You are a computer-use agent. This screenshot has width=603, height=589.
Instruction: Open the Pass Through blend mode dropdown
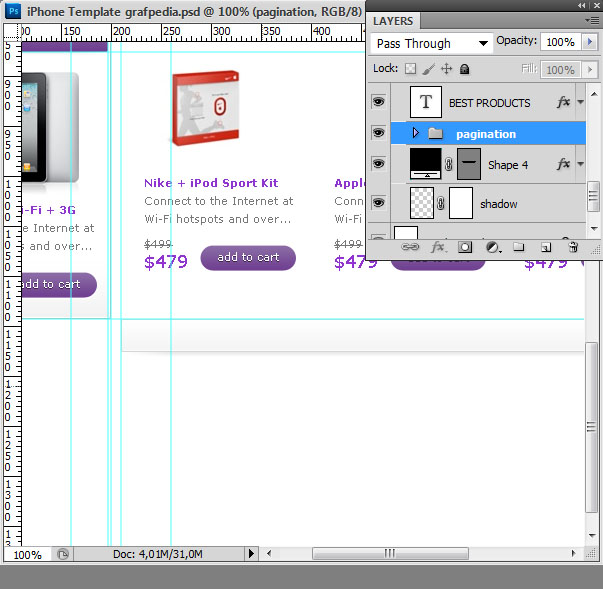431,43
